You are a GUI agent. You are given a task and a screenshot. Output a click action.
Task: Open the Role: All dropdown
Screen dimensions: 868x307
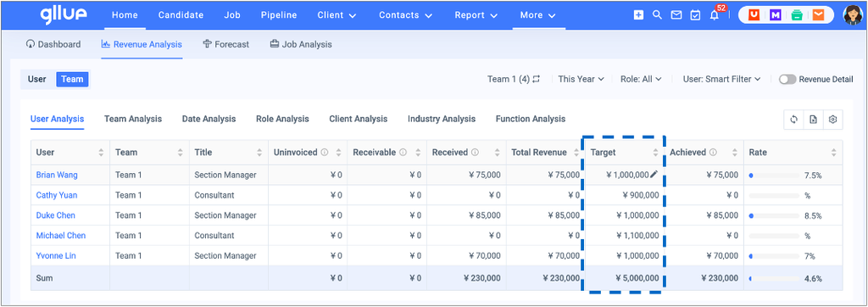click(x=641, y=79)
